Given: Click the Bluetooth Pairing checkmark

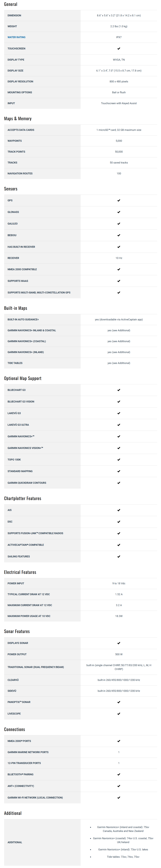Looking at the screenshot, I should click(119, 774).
